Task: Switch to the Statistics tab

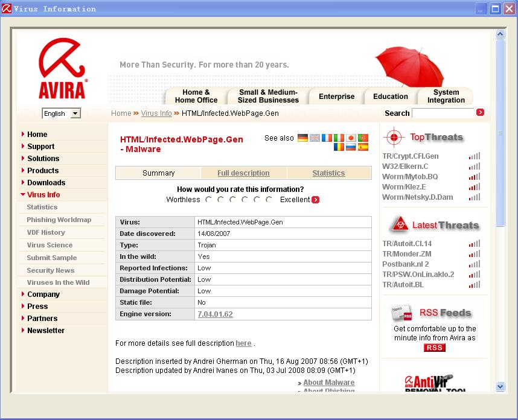Action: click(328, 173)
